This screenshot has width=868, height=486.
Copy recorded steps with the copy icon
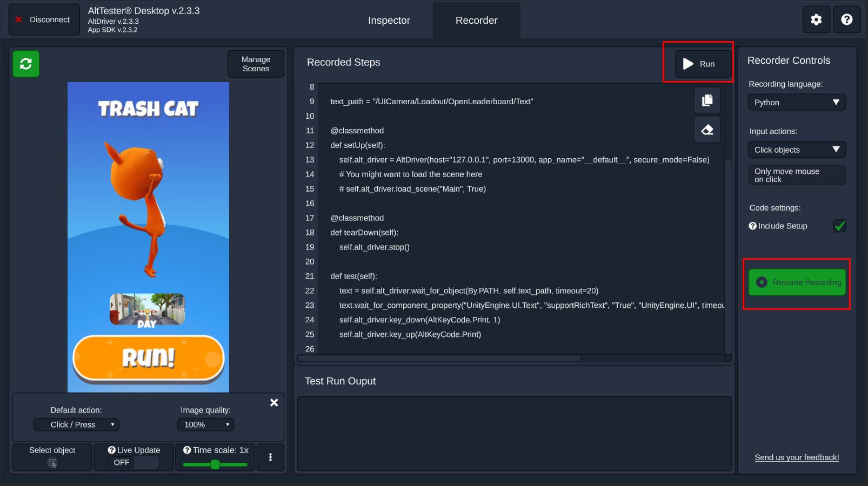(x=707, y=100)
